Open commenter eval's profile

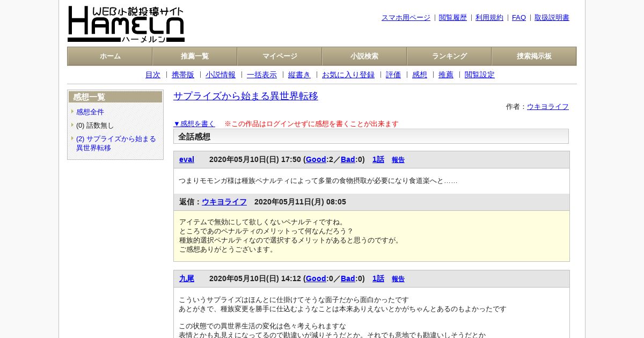tap(187, 159)
